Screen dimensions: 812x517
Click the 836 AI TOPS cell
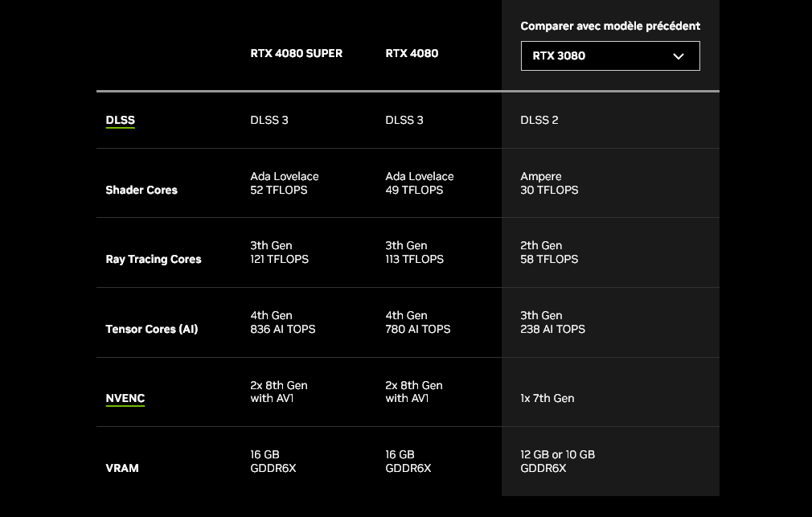tap(283, 322)
